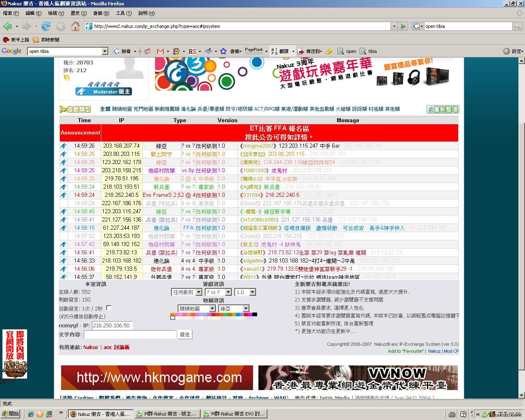Click the 重新整理 refresh button above table
Screen dimensions: 525x420
click(x=443, y=109)
